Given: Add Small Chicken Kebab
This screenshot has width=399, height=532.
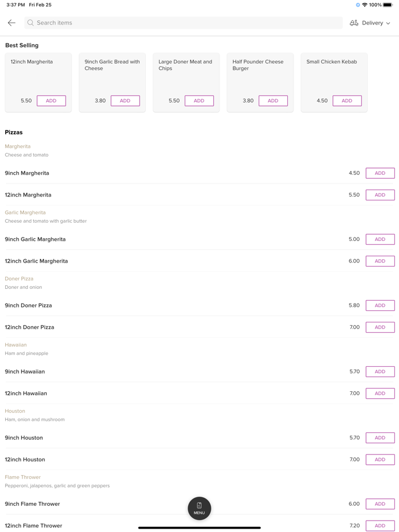Looking at the screenshot, I should [x=347, y=101].
